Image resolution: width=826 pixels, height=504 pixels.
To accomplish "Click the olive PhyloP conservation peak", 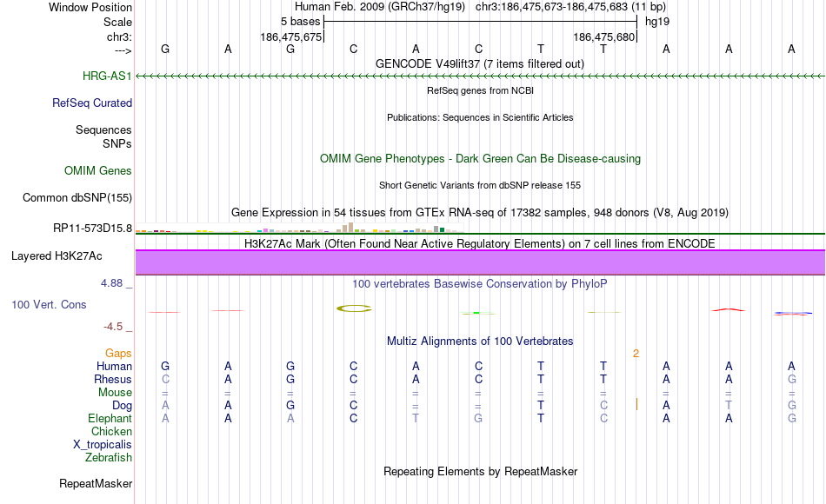I will (354, 308).
